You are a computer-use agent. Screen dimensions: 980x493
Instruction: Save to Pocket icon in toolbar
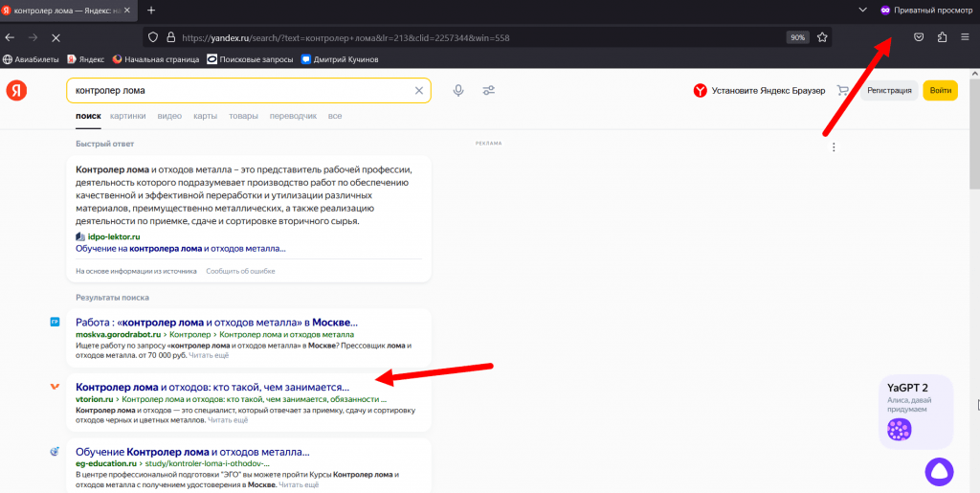919,37
